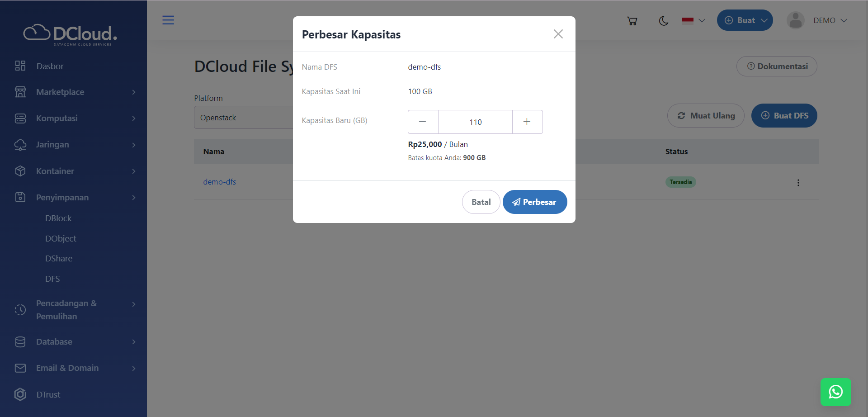The width and height of the screenshot is (868, 417).
Task: Open the WhatsApp chat button
Action: point(835,392)
